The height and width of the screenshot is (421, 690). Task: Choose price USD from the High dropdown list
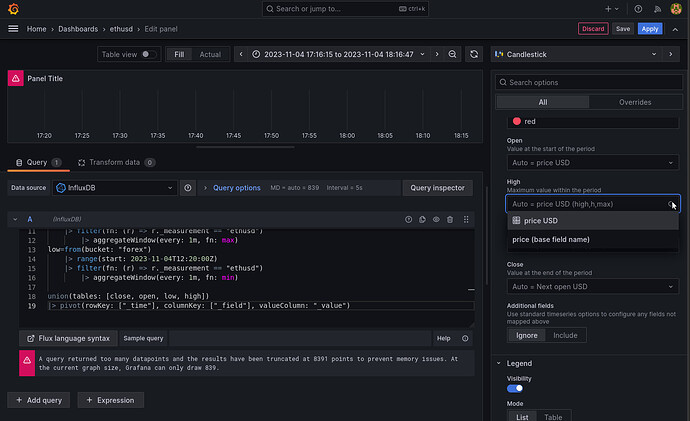click(x=541, y=220)
